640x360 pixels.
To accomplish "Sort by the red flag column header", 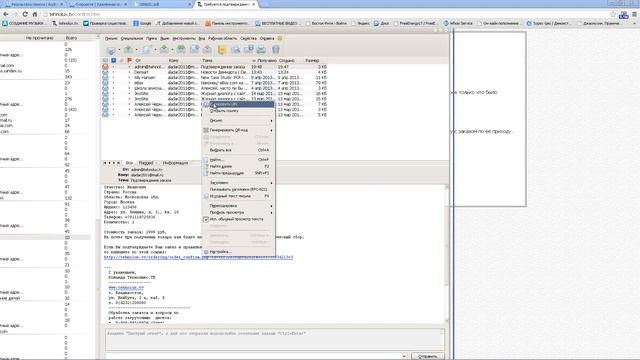I will 129,60.
